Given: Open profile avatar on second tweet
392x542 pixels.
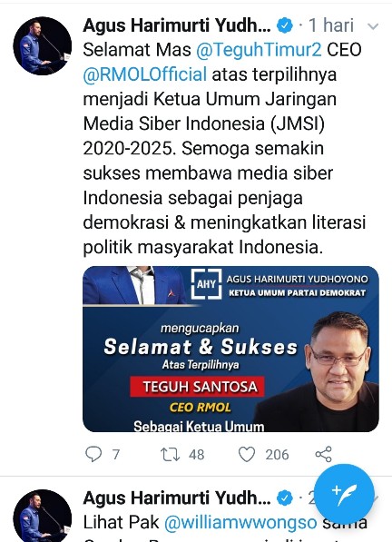Looking at the screenshot, I should 43,516.
